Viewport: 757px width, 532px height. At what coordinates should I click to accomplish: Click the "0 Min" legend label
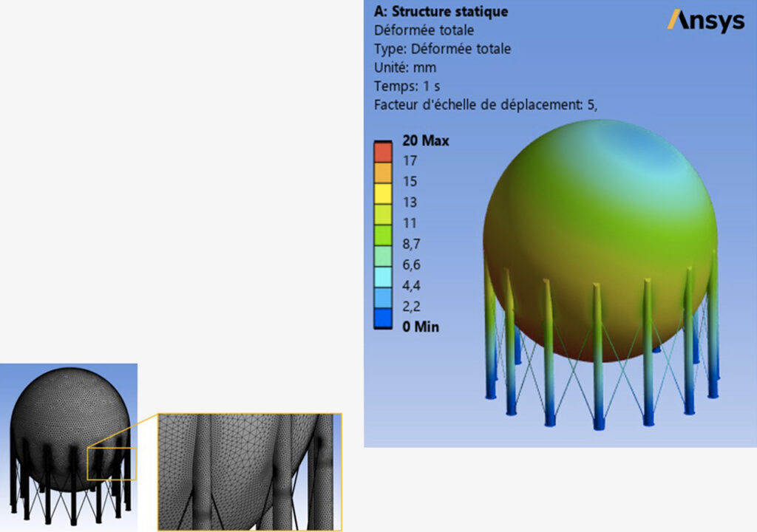421,327
